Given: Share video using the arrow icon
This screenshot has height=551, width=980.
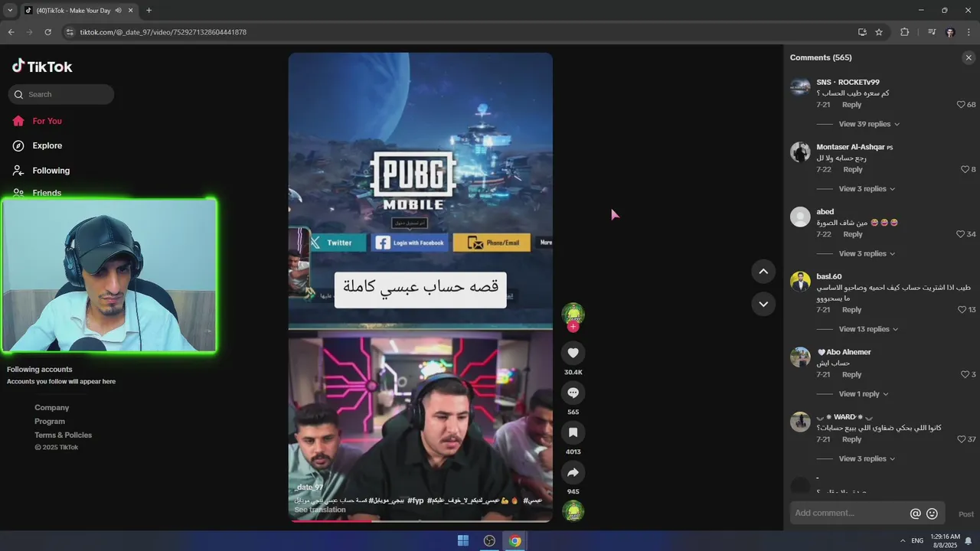Looking at the screenshot, I should 573,472.
